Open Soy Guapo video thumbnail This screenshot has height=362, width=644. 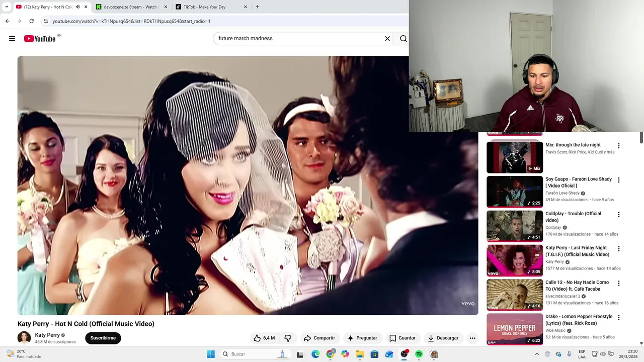pyautogui.click(x=515, y=192)
